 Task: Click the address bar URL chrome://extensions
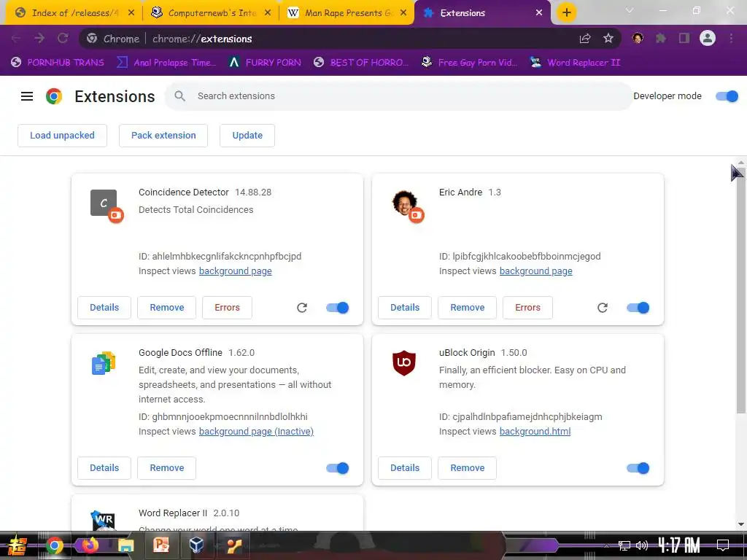pos(202,39)
